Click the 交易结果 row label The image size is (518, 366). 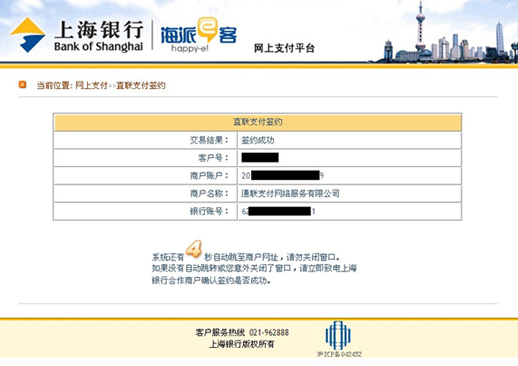pyautogui.click(x=209, y=140)
